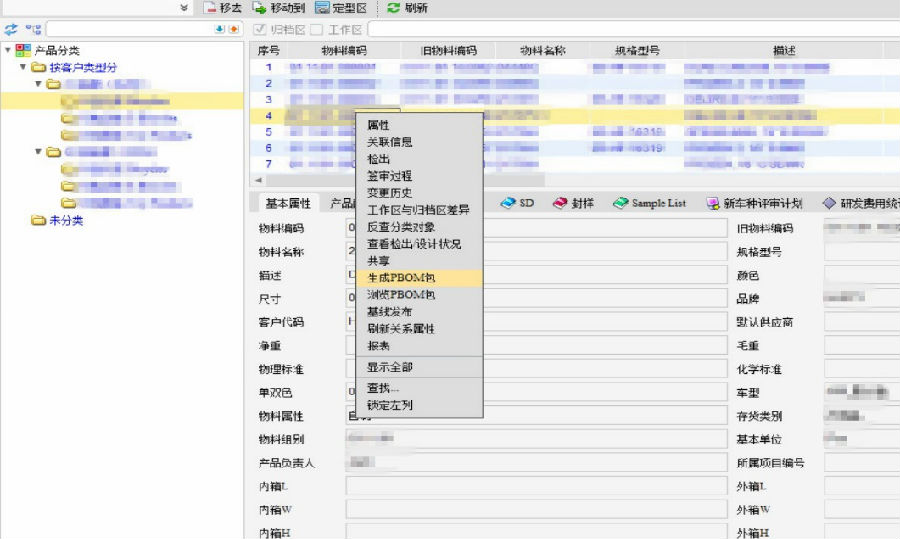Select 检出 in the context menu
Viewport: 900px width, 539px height.
379,159
